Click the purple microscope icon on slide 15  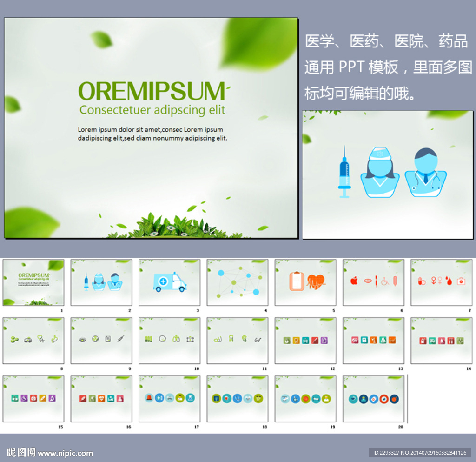tap(52, 398)
